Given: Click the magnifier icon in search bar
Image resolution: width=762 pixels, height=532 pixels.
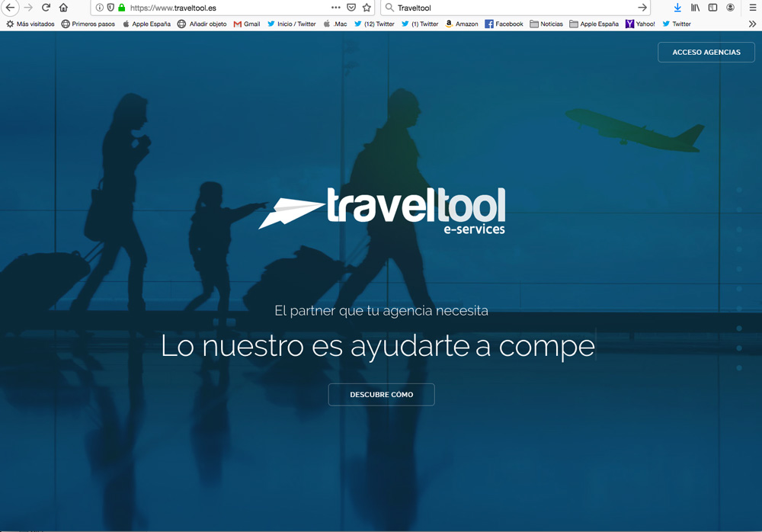Looking at the screenshot, I should [389, 8].
